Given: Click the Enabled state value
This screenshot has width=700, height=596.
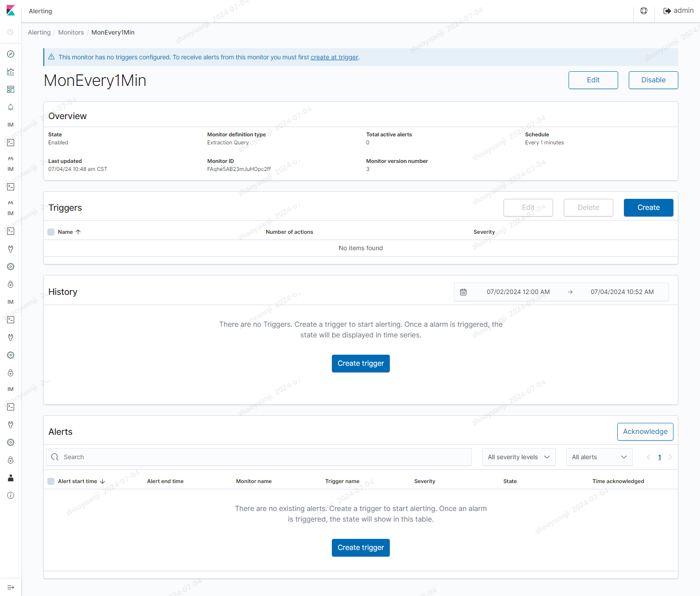Looking at the screenshot, I should coord(58,143).
